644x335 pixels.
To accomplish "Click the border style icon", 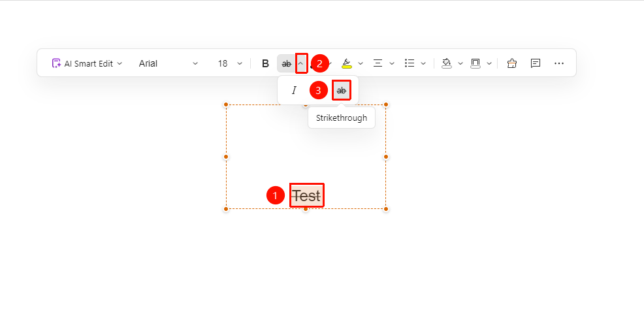I will tap(475, 63).
